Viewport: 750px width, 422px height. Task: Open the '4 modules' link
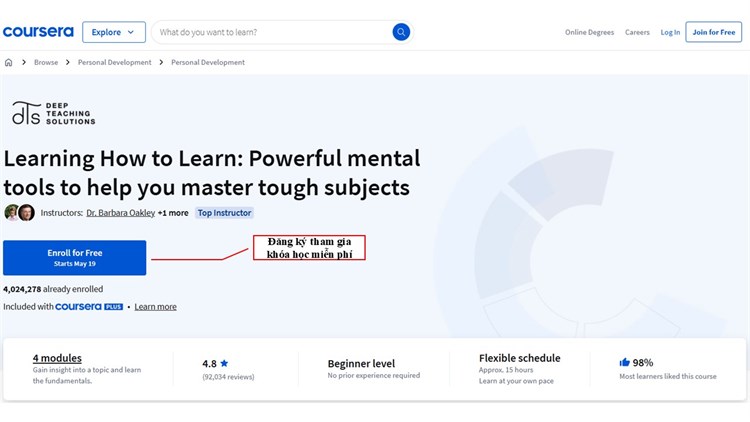[x=57, y=358]
